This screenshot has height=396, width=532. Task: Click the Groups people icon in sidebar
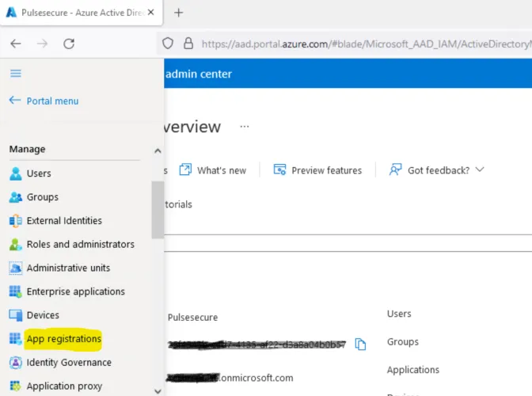tap(15, 197)
